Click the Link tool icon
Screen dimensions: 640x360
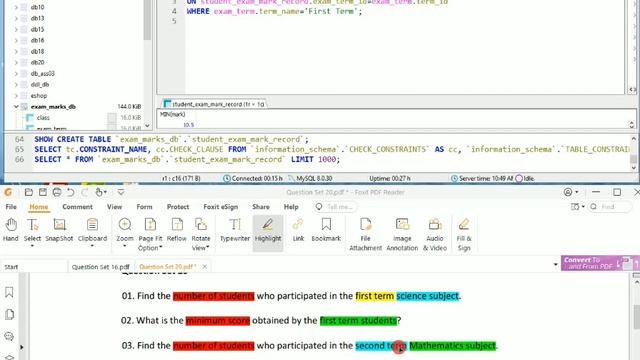click(x=298, y=224)
